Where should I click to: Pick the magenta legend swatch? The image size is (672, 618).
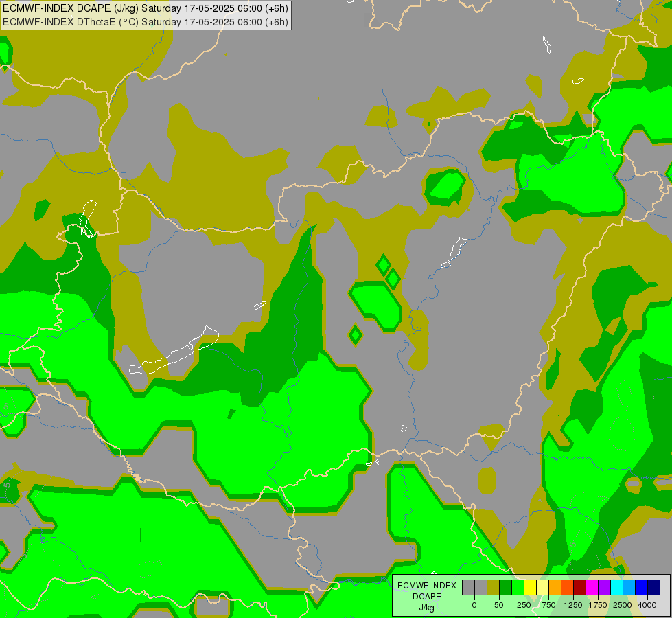(592, 587)
